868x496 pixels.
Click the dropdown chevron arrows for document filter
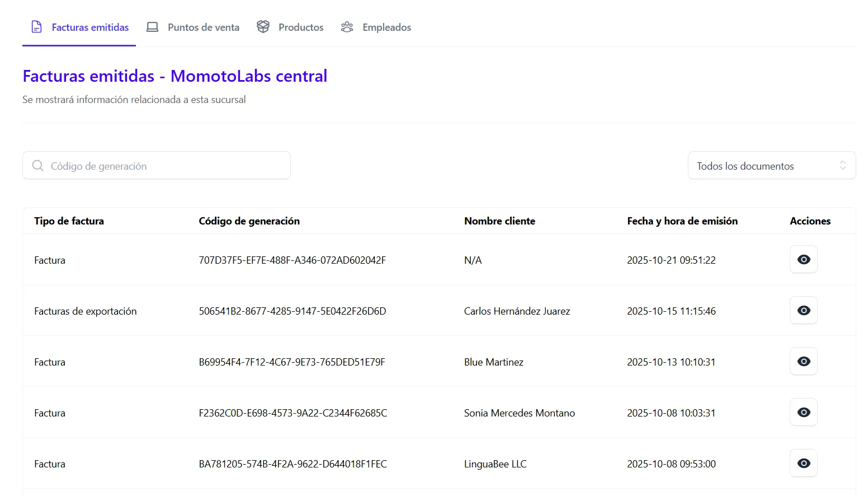pyautogui.click(x=842, y=166)
